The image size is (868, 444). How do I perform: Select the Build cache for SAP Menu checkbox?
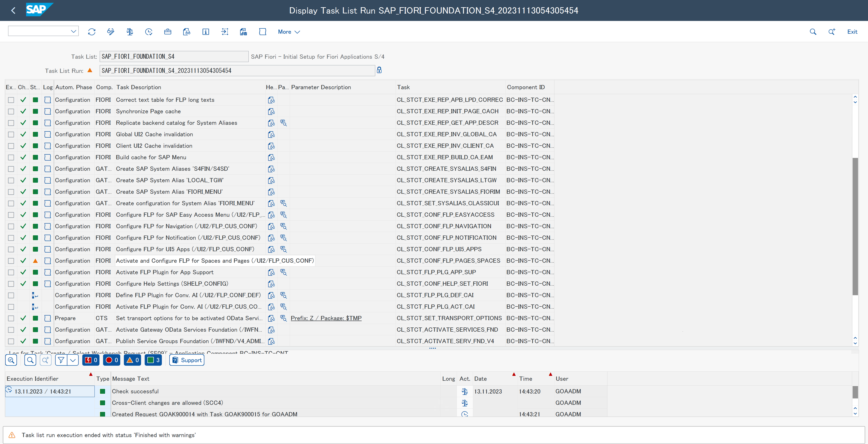[x=11, y=157]
